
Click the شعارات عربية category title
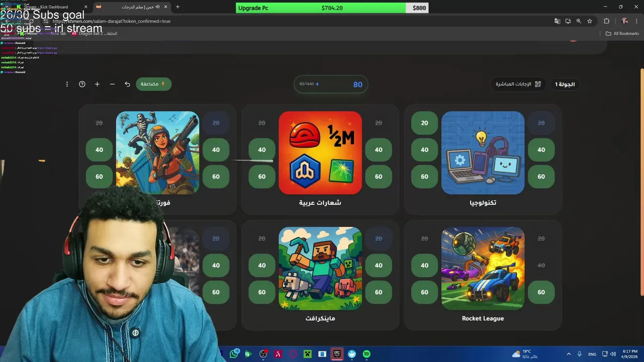tap(320, 203)
